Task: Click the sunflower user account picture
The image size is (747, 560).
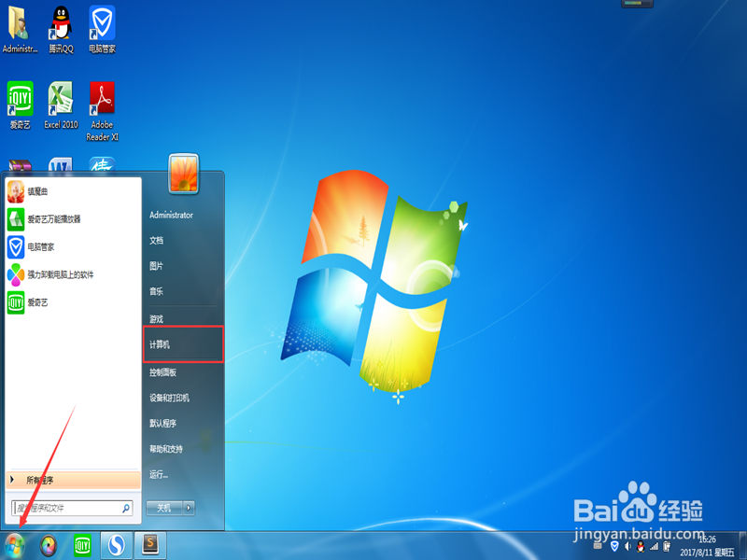Action: coord(183,174)
